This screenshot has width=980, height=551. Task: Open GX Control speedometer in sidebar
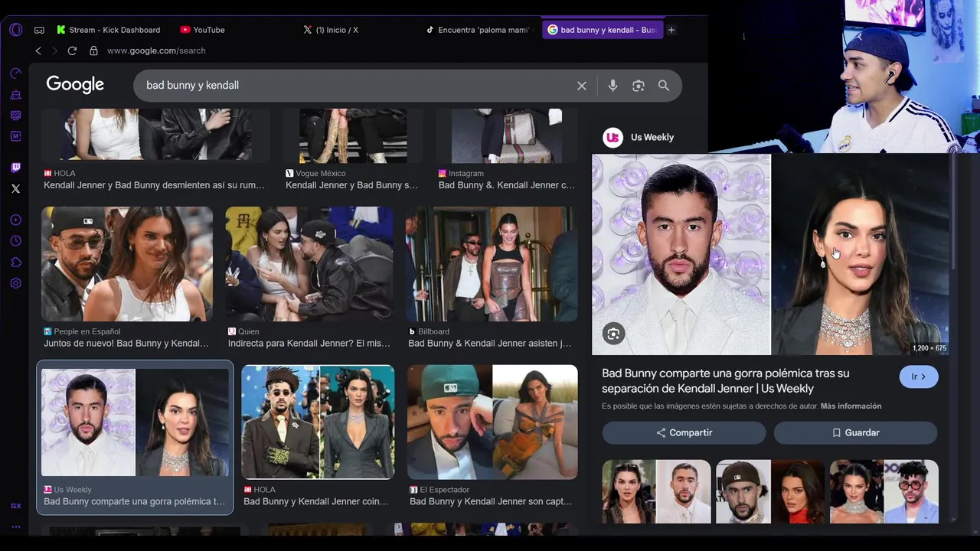point(15,73)
